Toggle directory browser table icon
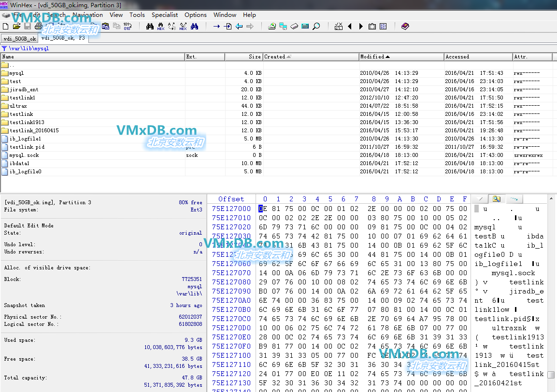This screenshot has height=392, width=557. tap(383, 26)
